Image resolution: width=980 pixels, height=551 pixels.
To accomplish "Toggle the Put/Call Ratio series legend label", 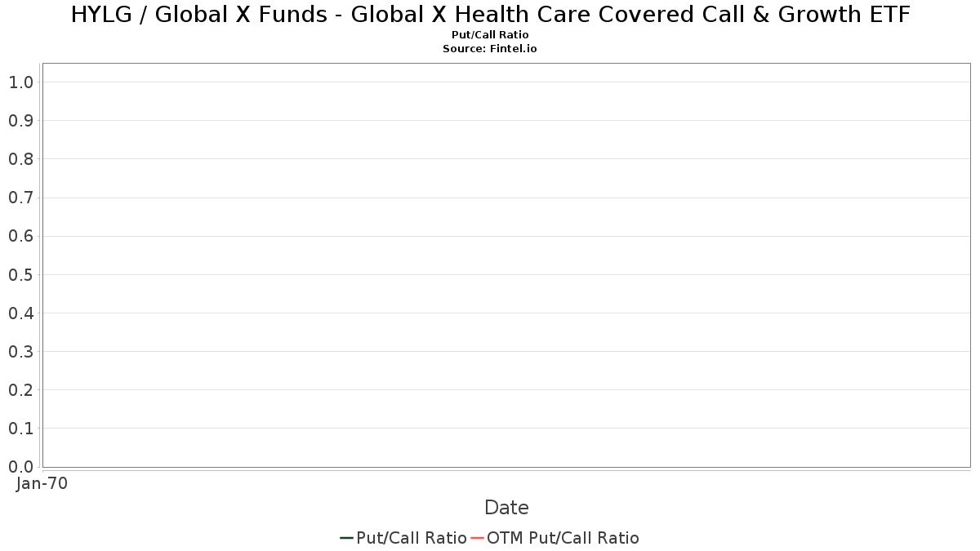I will pos(412,538).
